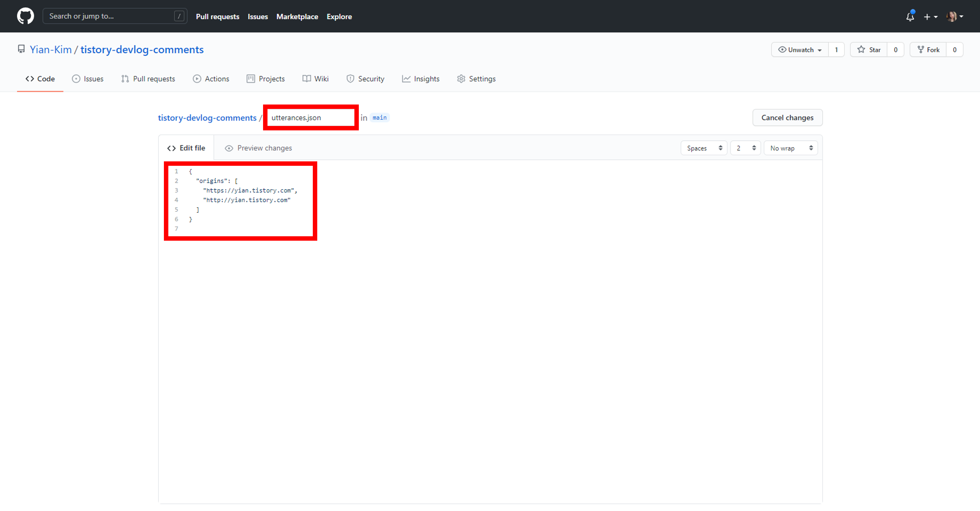The image size is (980, 511).
Task: Go to the Settings gear tab
Action: (476, 79)
